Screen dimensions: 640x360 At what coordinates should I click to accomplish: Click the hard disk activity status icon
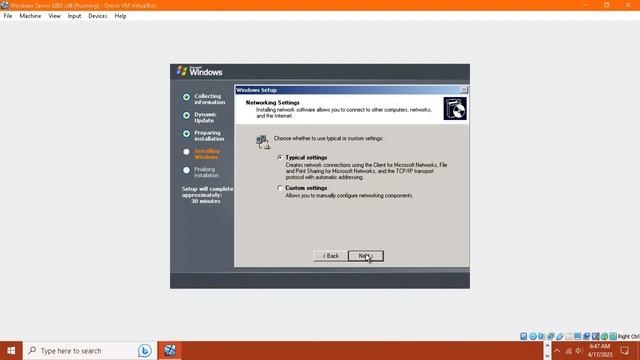click(523, 336)
